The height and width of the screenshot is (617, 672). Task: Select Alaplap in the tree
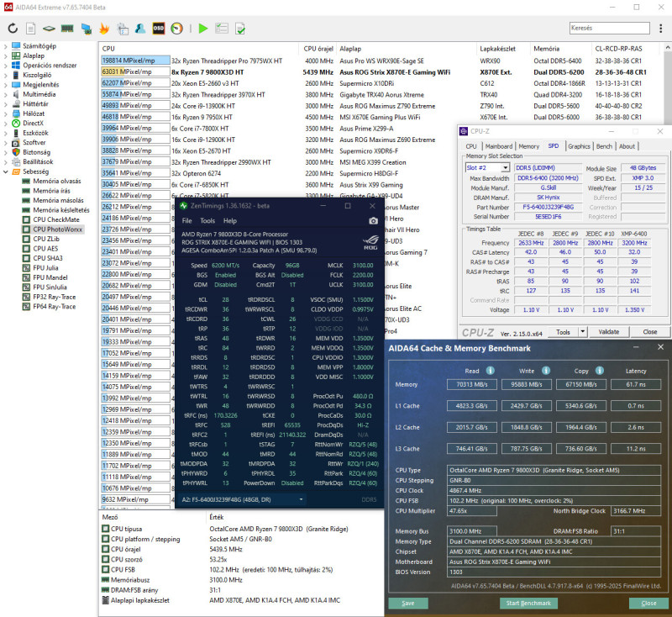click(x=34, y=55)
